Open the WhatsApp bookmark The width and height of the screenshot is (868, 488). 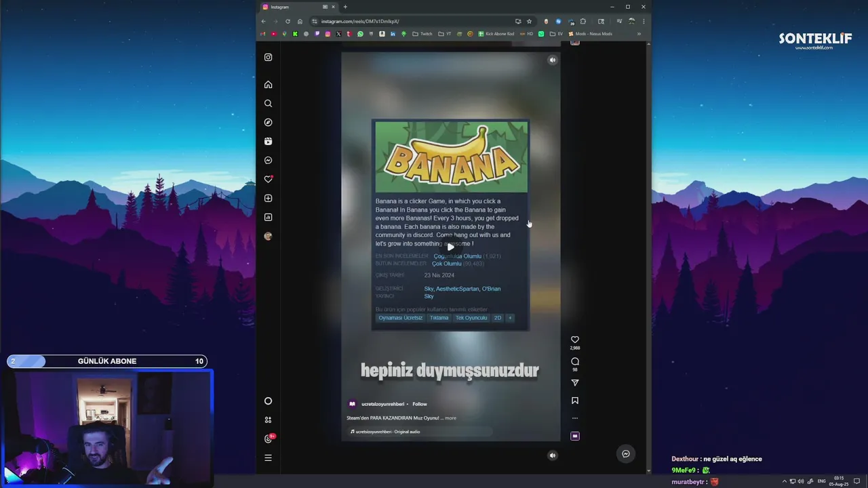click(360, 34)
